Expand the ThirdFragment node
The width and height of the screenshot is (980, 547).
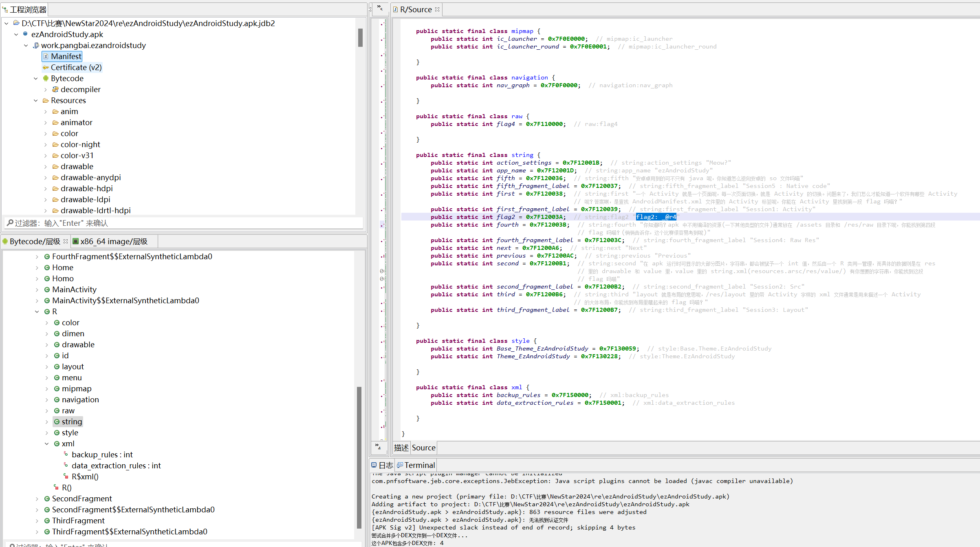37,521
